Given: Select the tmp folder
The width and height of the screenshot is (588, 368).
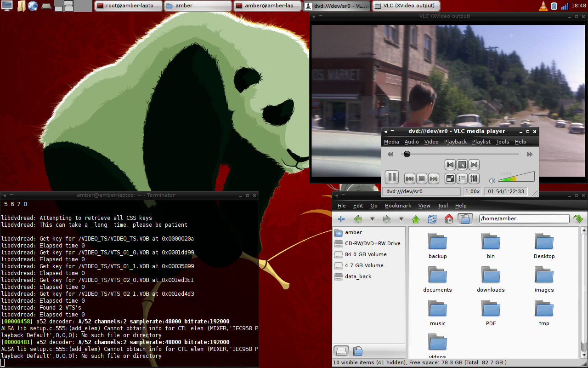Looking at the screenshot, I should click(x=544, y=313).
